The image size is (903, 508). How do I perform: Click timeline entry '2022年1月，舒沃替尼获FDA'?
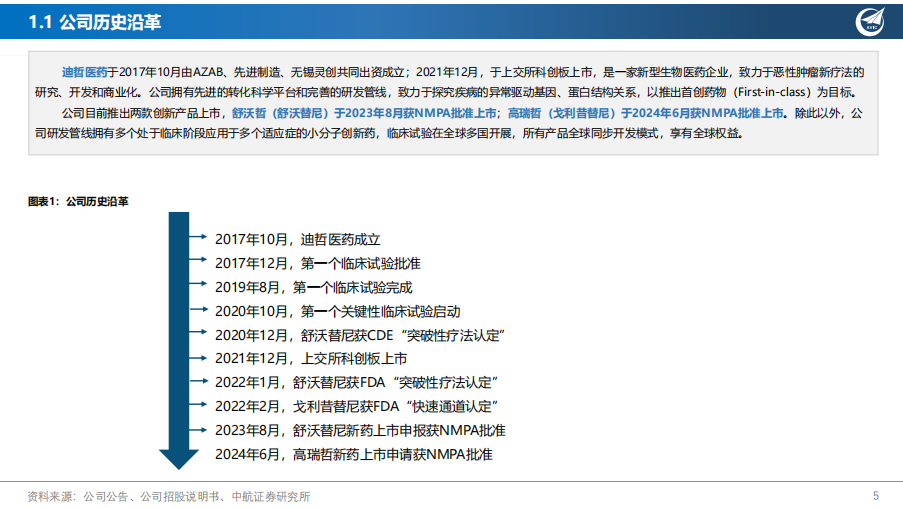(356, 382)
